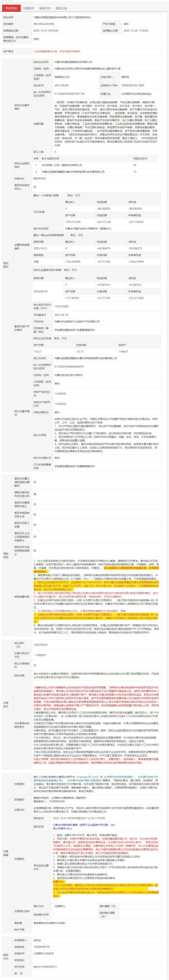Image resolution: width=169 pixels, height=980 pixels.
Task: Select credit code 91150627MA0R7MP17W
Action: pyautogui.click(x=70, y=94)
